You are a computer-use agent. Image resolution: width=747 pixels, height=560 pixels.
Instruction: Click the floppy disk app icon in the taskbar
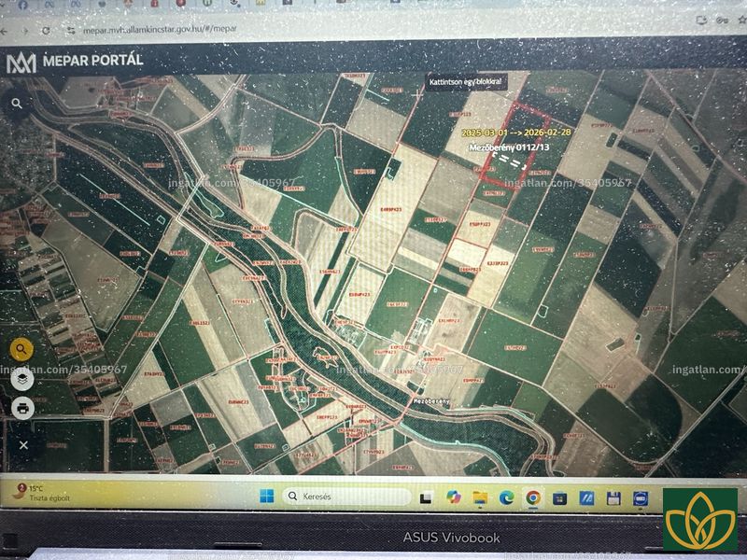pos(613,498)
